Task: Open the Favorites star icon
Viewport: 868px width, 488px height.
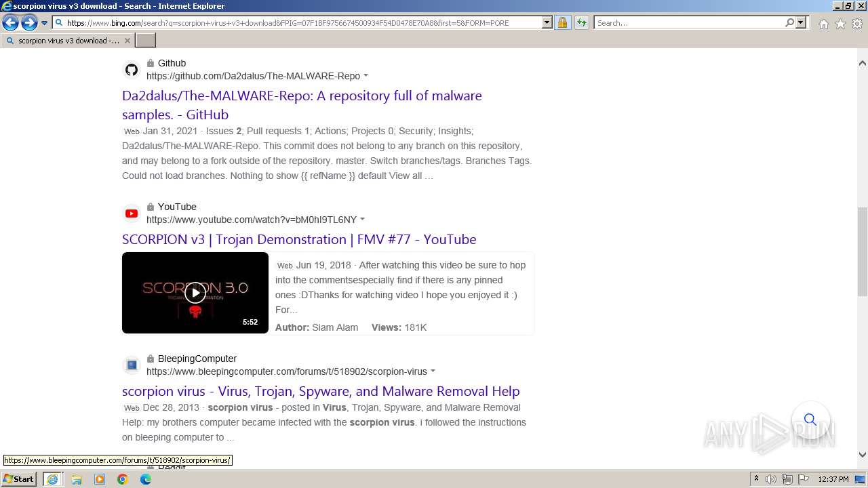Action: pyautogui.click(x=840, y=24)
